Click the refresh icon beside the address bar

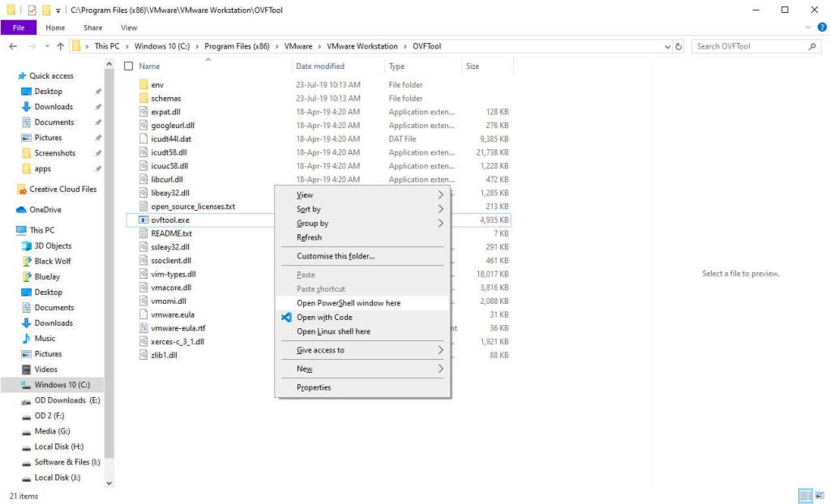678,46
